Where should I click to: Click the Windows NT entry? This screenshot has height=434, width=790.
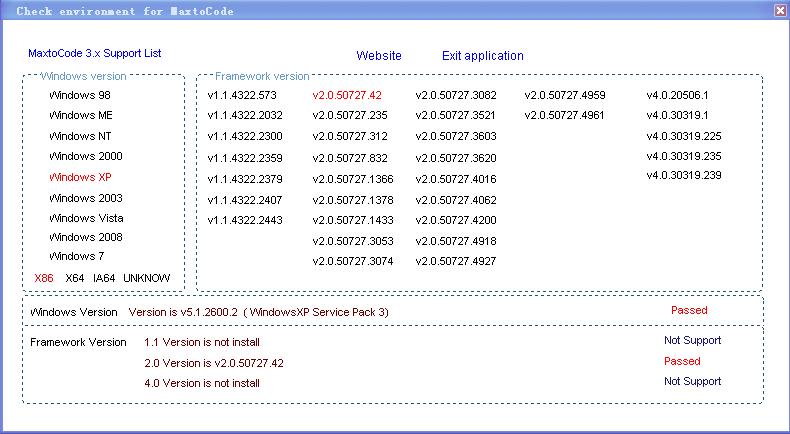[80, 136]
